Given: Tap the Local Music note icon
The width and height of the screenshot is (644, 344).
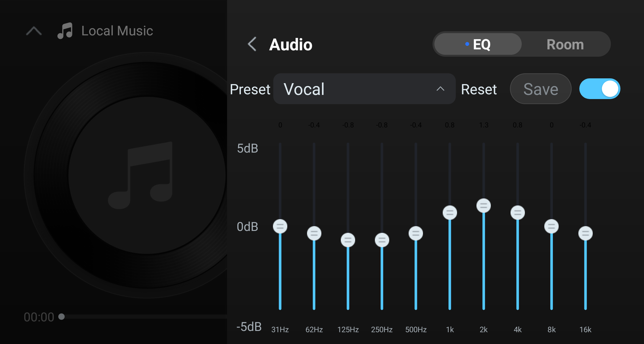Looking at the screenshot, I should point(65,31).
